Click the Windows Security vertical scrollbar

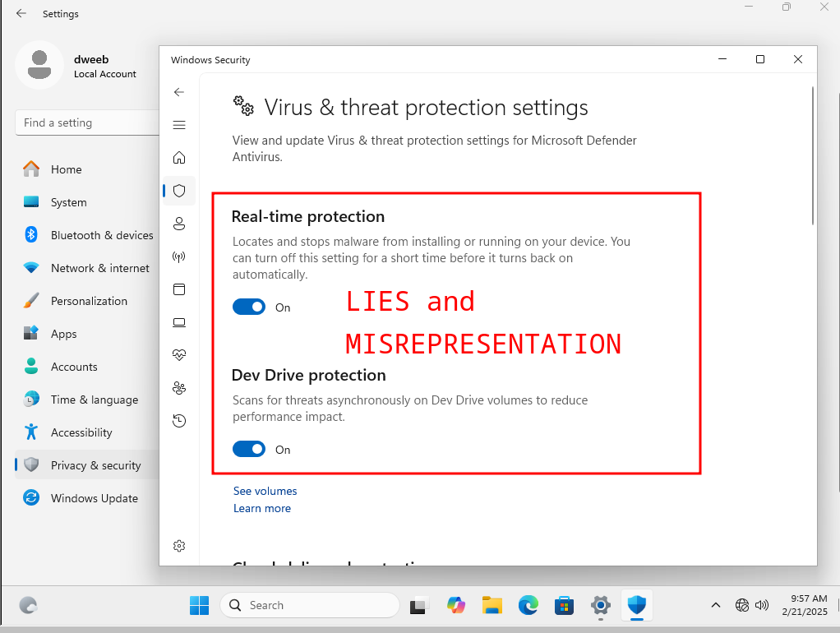(813, 156)
